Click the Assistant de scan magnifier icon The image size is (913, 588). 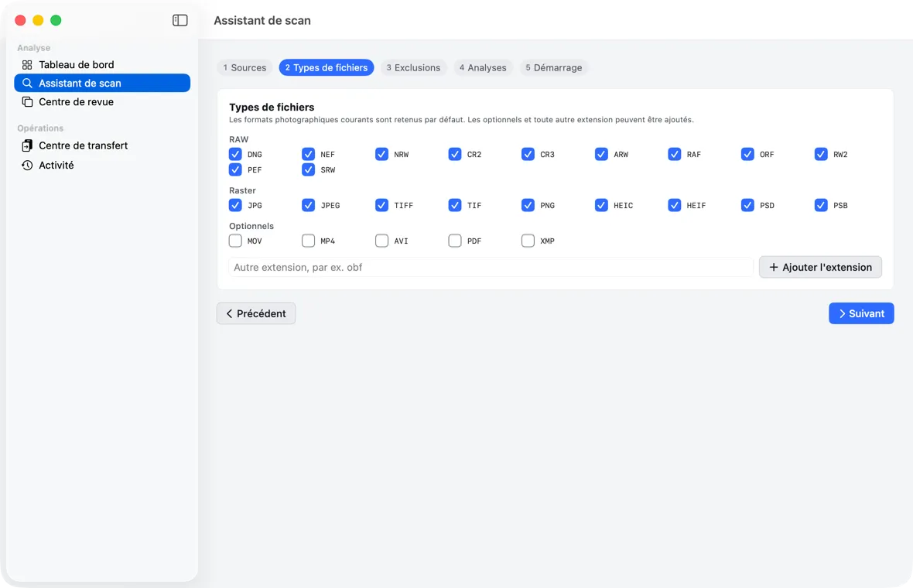coord(27,84)
